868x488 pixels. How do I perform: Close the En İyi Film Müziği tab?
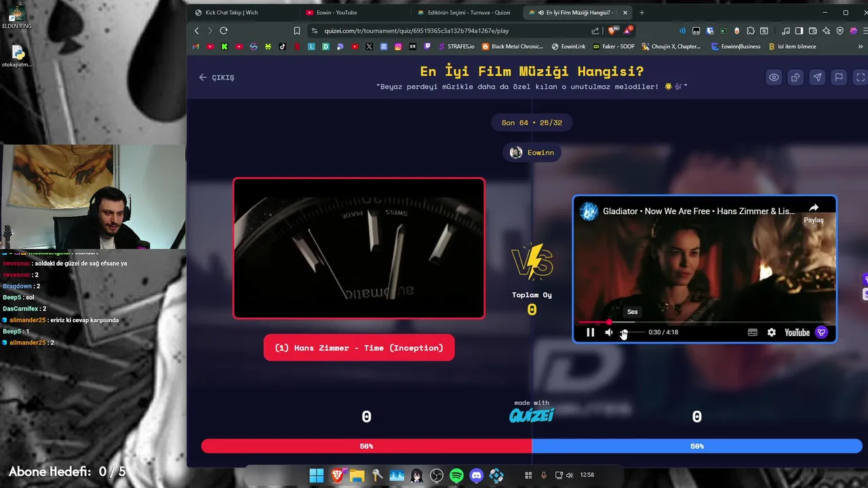(625, 12)
